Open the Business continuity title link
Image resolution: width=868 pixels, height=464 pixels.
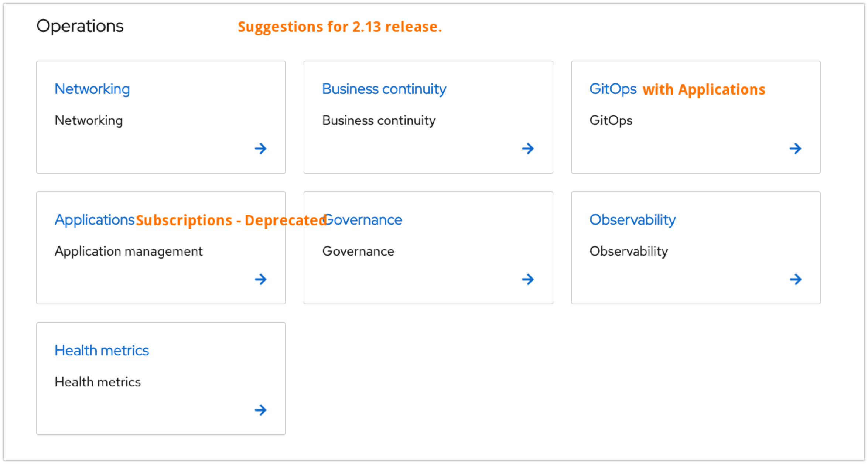(384, 89)
